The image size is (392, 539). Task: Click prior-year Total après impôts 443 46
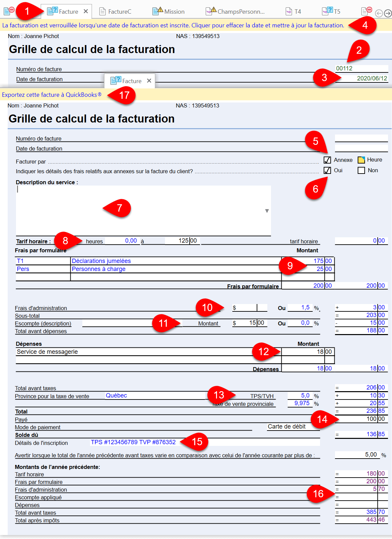coord(361,520)
